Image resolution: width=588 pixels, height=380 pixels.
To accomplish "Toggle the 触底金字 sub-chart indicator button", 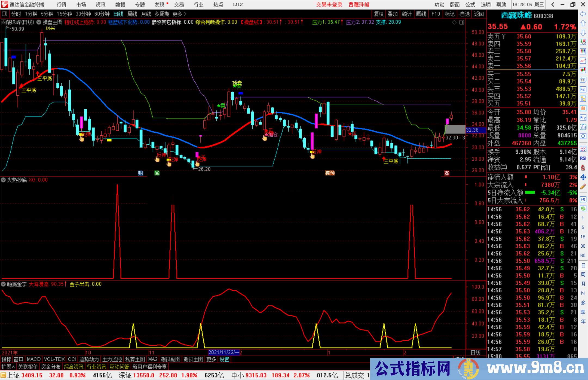I will coord(3,284).
